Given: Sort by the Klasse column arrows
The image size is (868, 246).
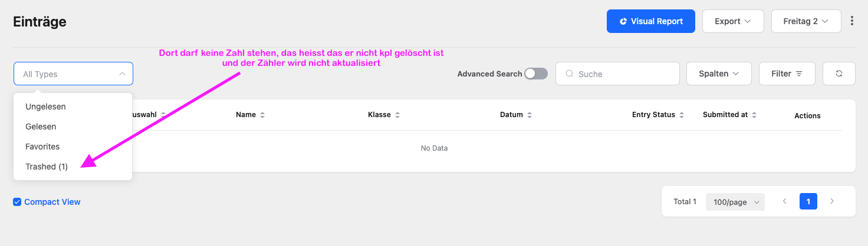Looking at the screenshot, I should pos(397,115).
